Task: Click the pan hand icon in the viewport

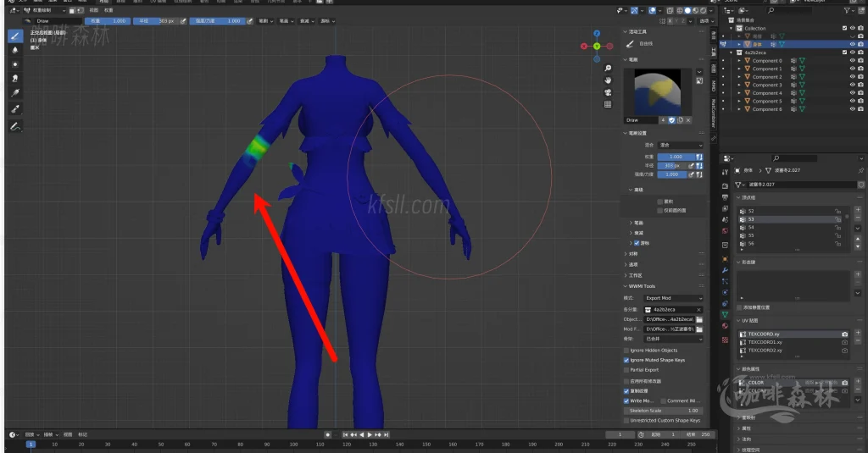Action: point(608,80)
